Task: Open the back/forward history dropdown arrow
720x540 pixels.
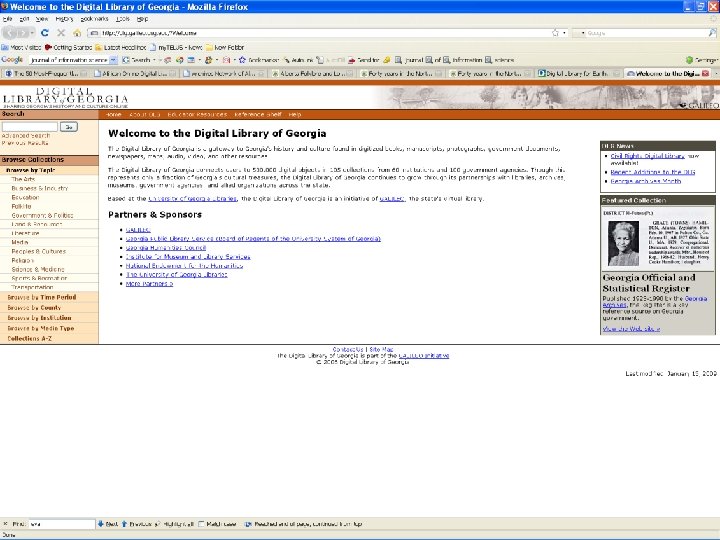Action: coord(32,33)
